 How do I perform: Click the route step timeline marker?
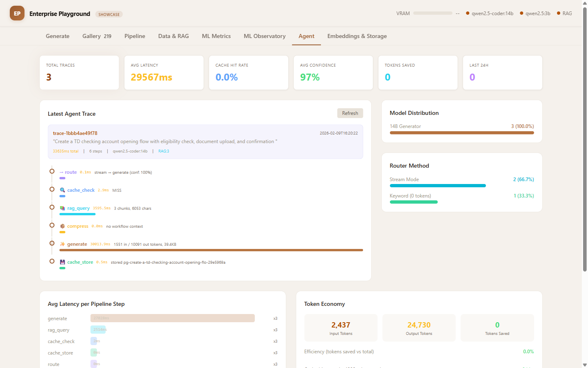click(52, 171)
